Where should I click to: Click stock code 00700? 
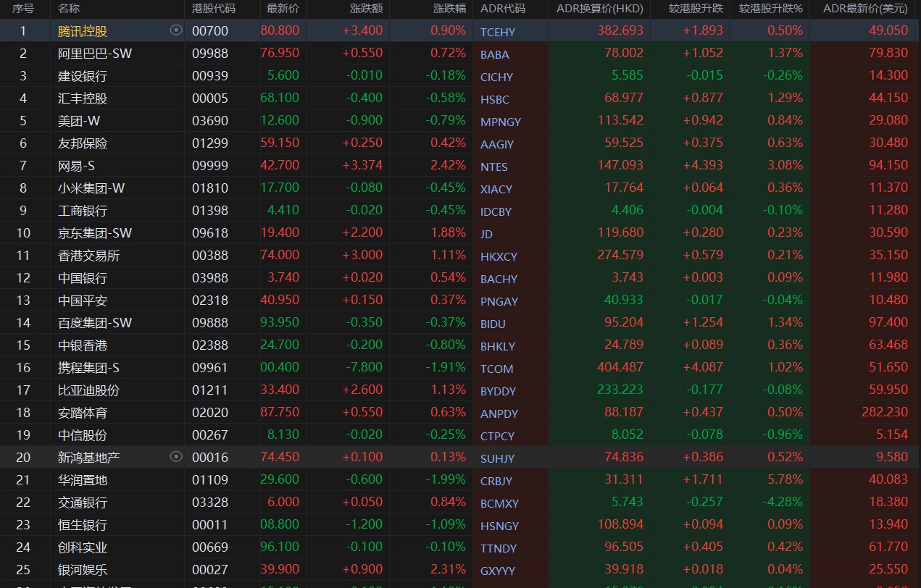point(210,30)
